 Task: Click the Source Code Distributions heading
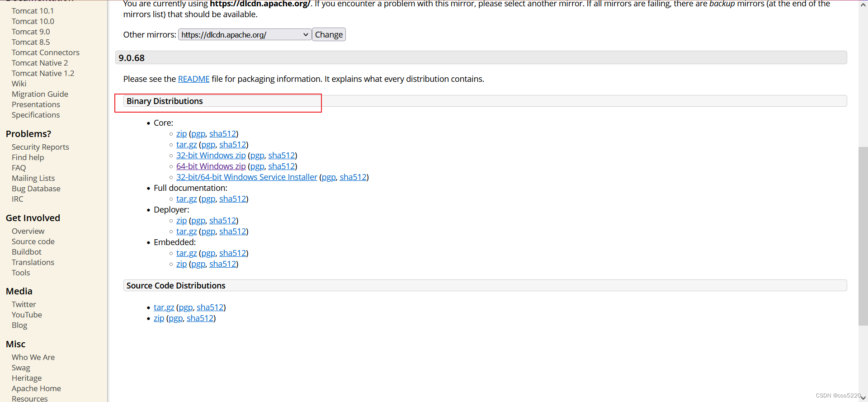tap(485, 286)
